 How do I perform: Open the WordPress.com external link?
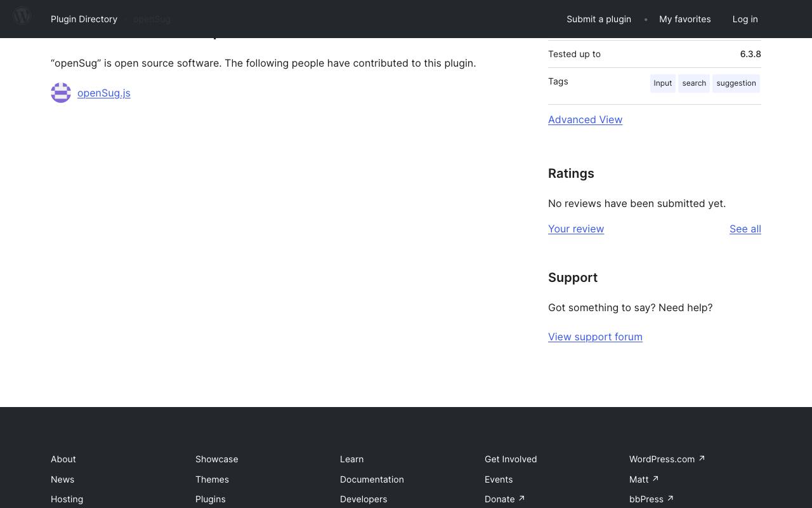[667, 459]
